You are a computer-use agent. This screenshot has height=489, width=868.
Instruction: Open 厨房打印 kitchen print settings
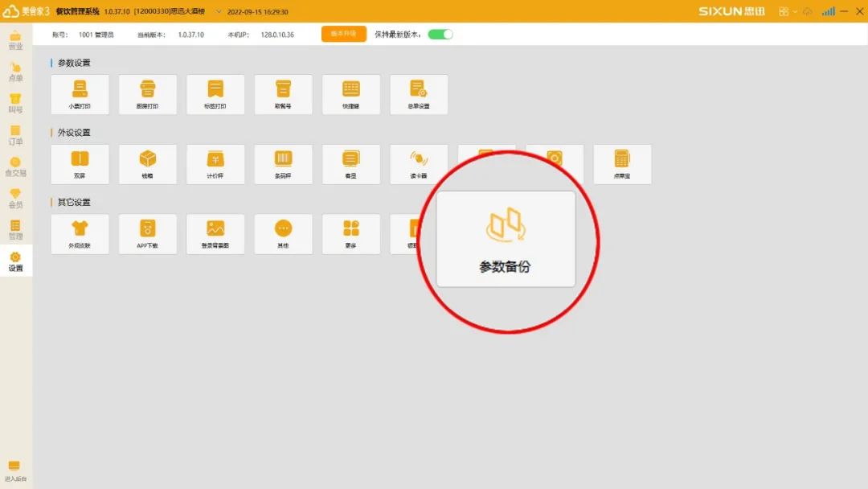tap(147, 94)
